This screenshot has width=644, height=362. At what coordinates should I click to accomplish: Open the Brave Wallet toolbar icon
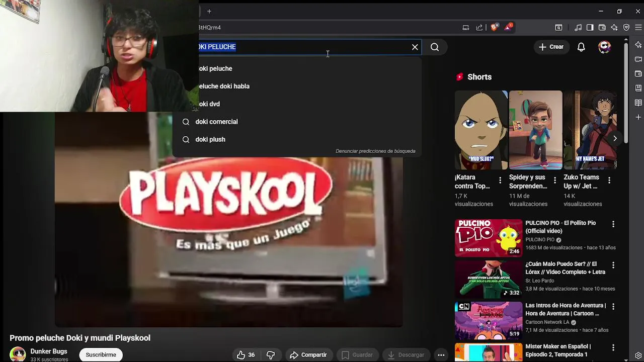602,27
